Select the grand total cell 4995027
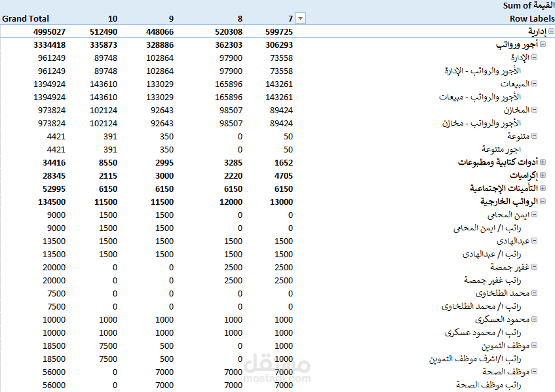Viewport: 555px width, 392px height. click(x=50, y=32)
